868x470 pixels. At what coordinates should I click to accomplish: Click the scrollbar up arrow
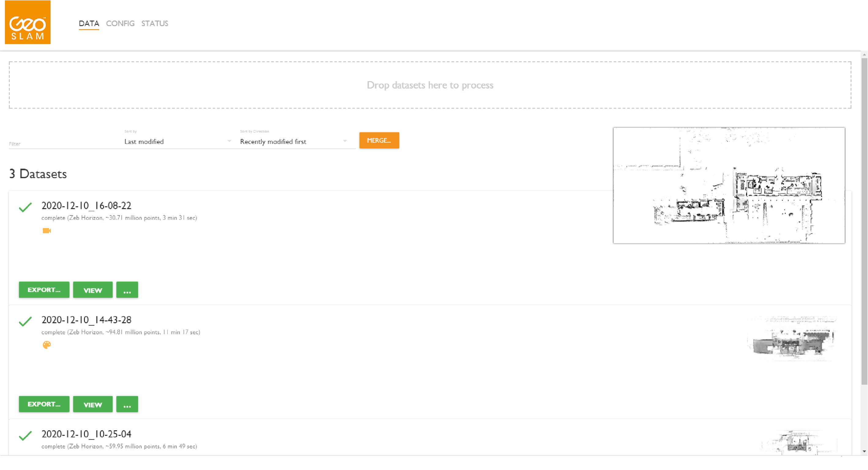[x=864, y=54]
